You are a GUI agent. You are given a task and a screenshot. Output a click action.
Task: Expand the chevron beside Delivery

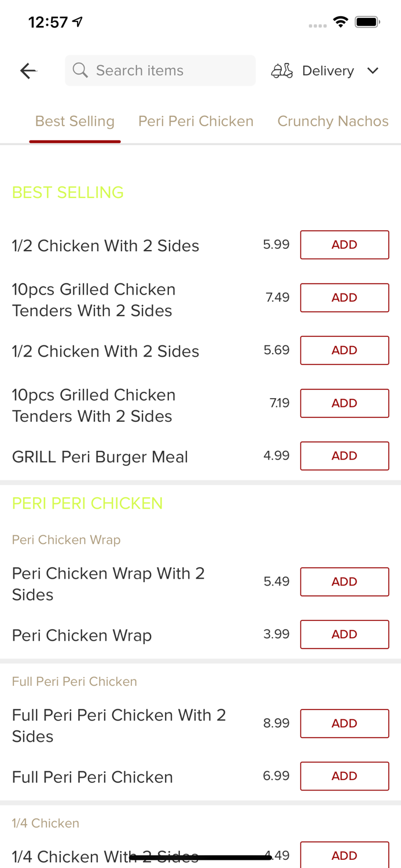[373, 71]
